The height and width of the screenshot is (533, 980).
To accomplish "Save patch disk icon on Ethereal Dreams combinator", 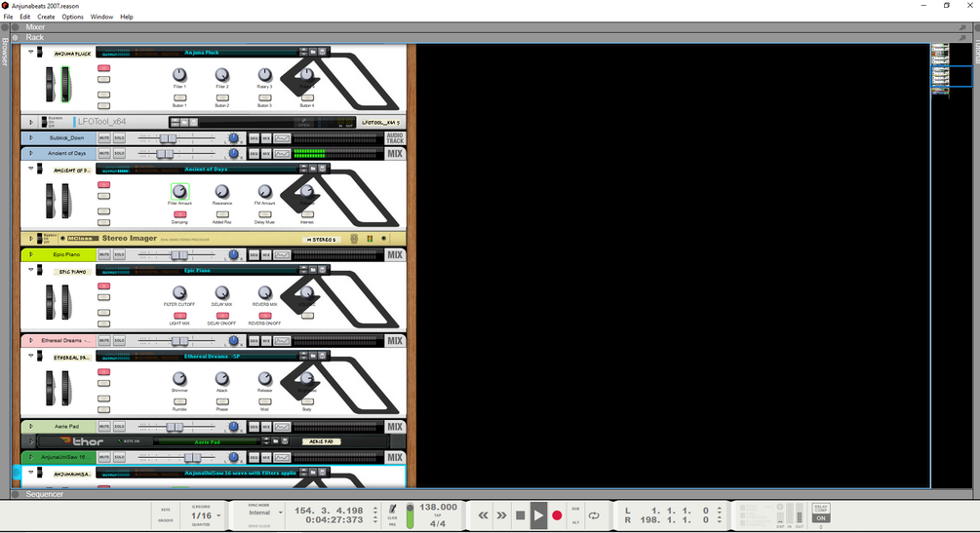I will [323, 356].
